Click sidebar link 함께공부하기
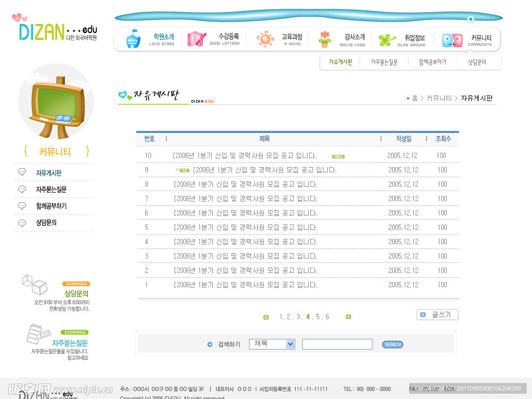 [x=51, y=206]
